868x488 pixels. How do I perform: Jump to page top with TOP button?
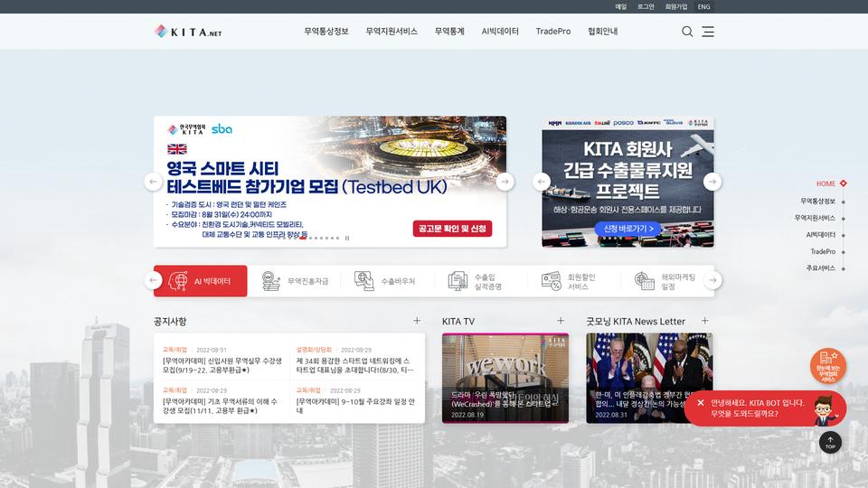coord(830,443)
